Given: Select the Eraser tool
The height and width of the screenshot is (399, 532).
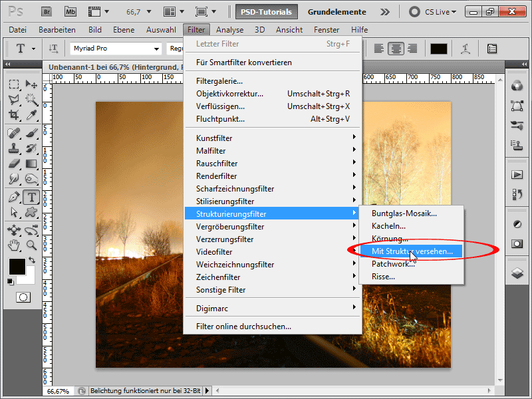Looking at the screenshot, I should tap(14, 164).
